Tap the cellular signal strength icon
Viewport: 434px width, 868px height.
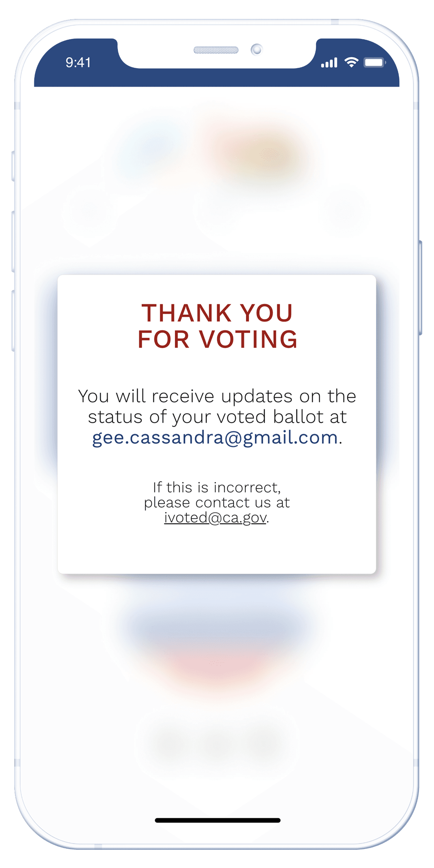pos(329,63)
